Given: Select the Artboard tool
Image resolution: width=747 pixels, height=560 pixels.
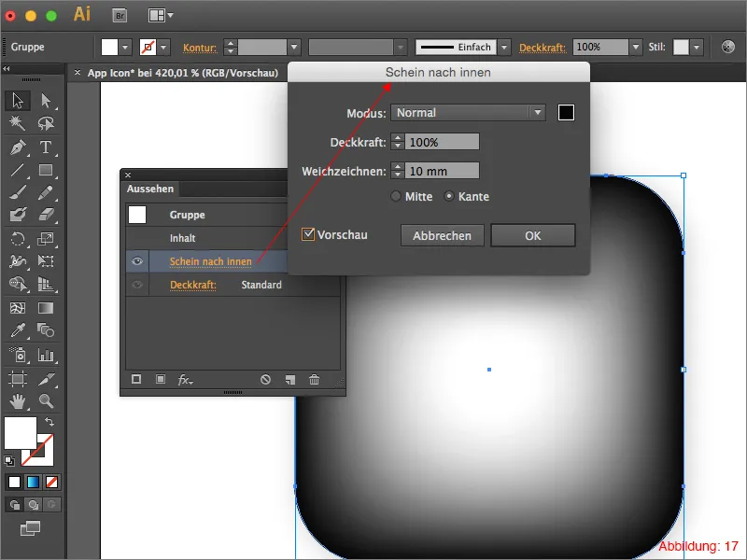Looking at the screenshot, I should [x=18, y=379].
